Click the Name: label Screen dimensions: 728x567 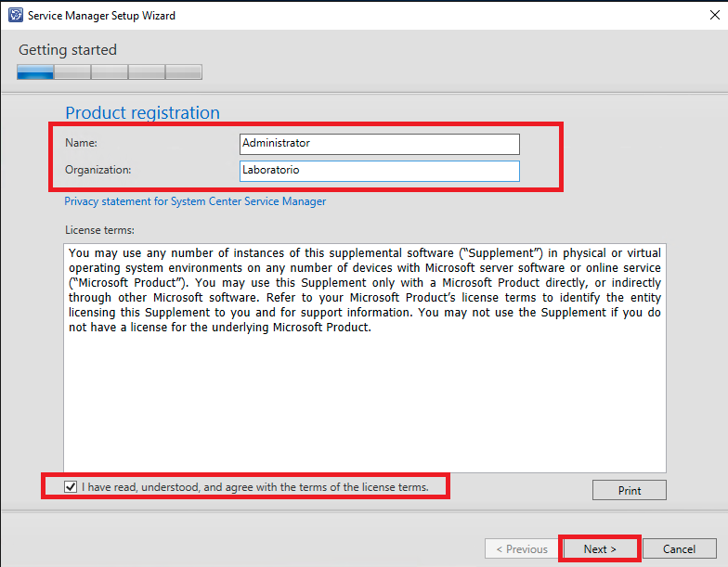[x=82, y=143]
